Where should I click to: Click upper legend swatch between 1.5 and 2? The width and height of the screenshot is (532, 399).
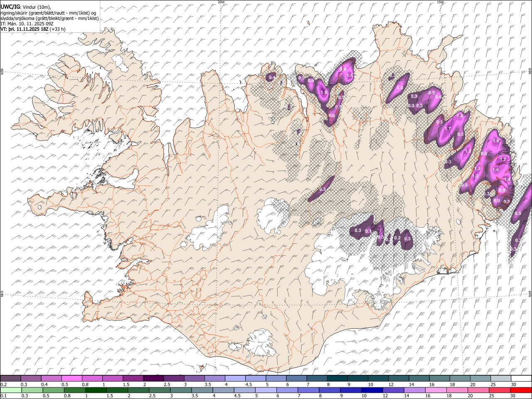(x=133, y=378)
